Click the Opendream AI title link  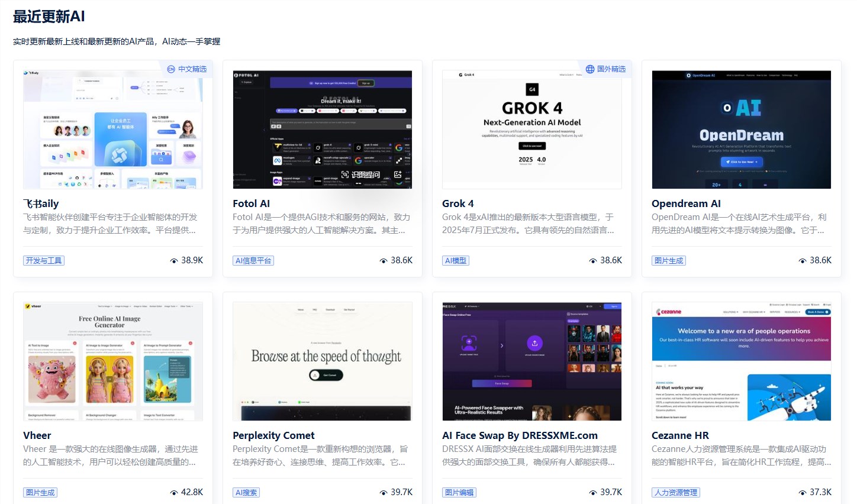686,203
